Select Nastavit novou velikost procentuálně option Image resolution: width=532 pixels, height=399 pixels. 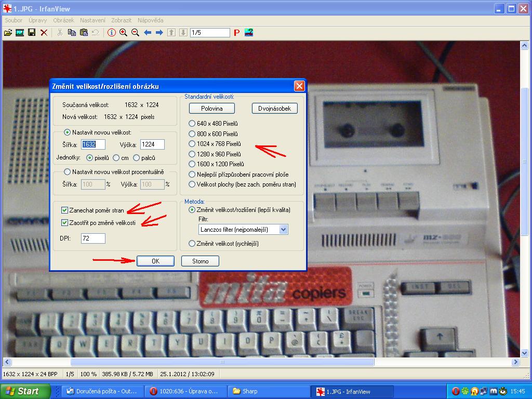point(67,172)
